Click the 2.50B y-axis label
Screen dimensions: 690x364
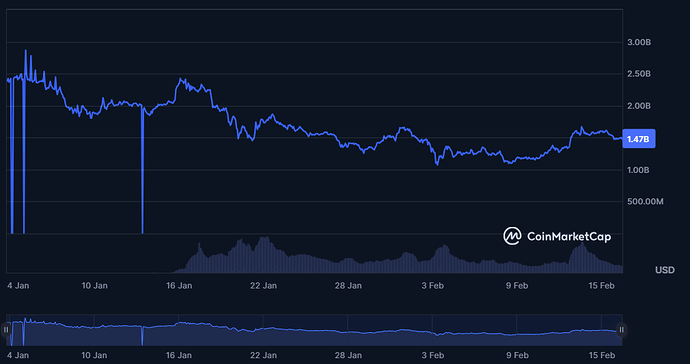pos(639,74)
